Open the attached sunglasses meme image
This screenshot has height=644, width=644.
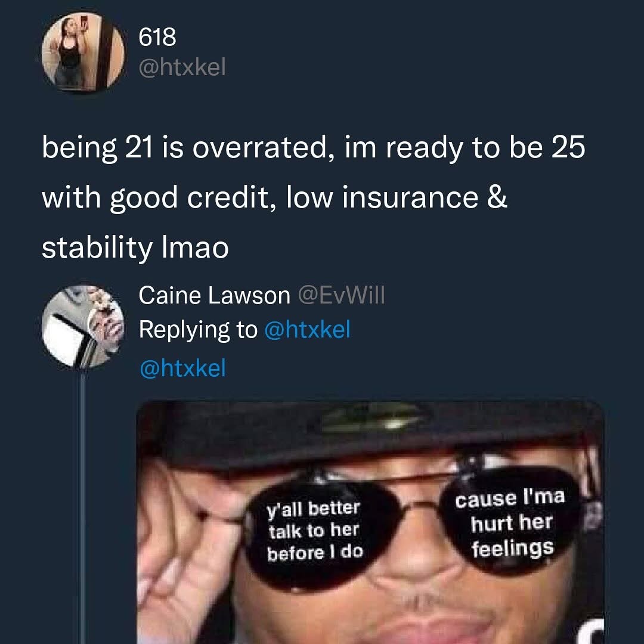pos(370,522)
